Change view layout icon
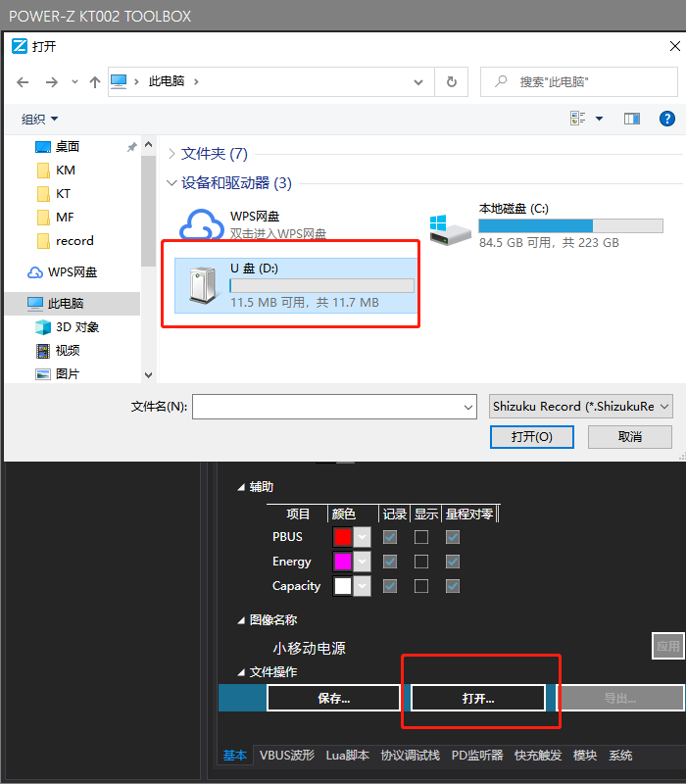686x784 pixels. click(x=578, y=119)
